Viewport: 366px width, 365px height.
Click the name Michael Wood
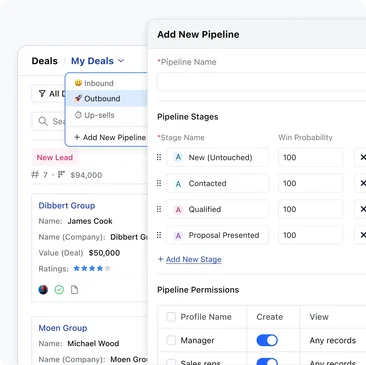[93, 343]
